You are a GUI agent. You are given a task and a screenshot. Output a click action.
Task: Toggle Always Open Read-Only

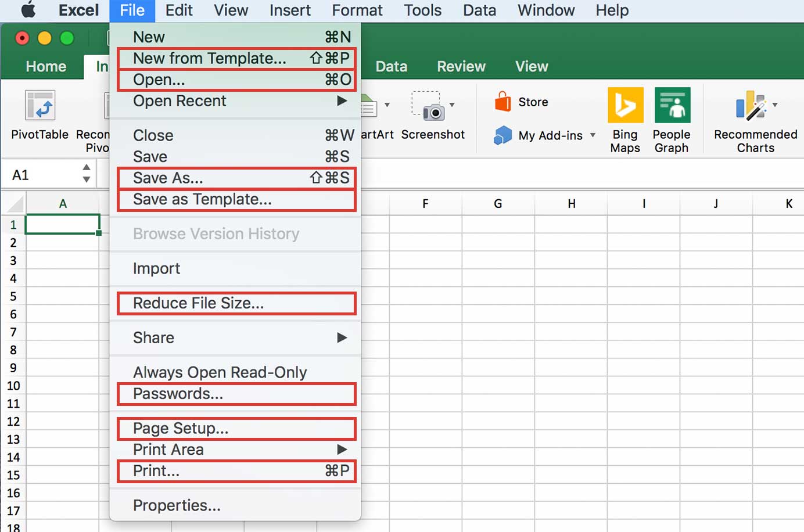click(x=235, y=372)
